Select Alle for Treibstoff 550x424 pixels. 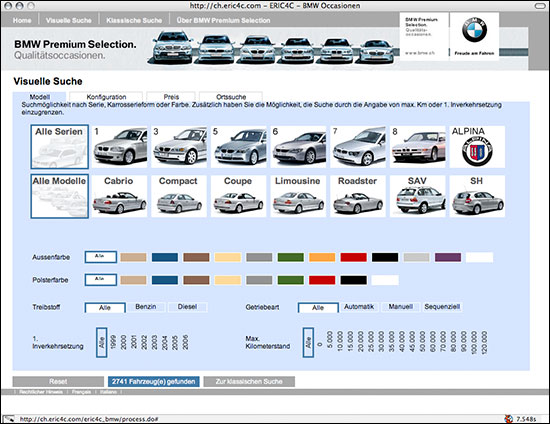click(x=105, y=308)
